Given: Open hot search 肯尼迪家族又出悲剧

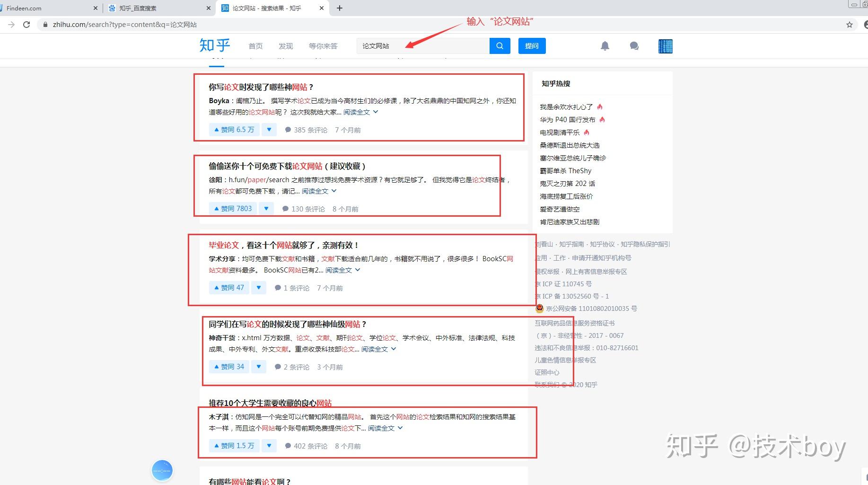Looking at the screenshot, I should point(570,222).
